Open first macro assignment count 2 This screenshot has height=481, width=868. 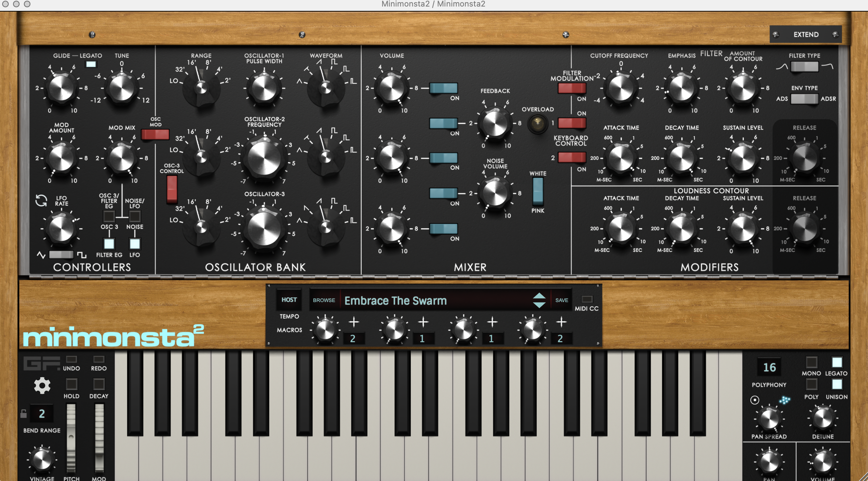[353, 339]
